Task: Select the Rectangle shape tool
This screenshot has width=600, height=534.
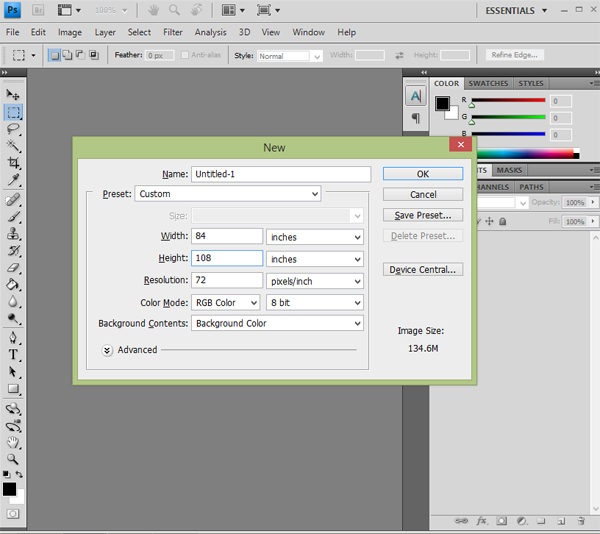Action: pyautogui.click(x=13, y=389)
